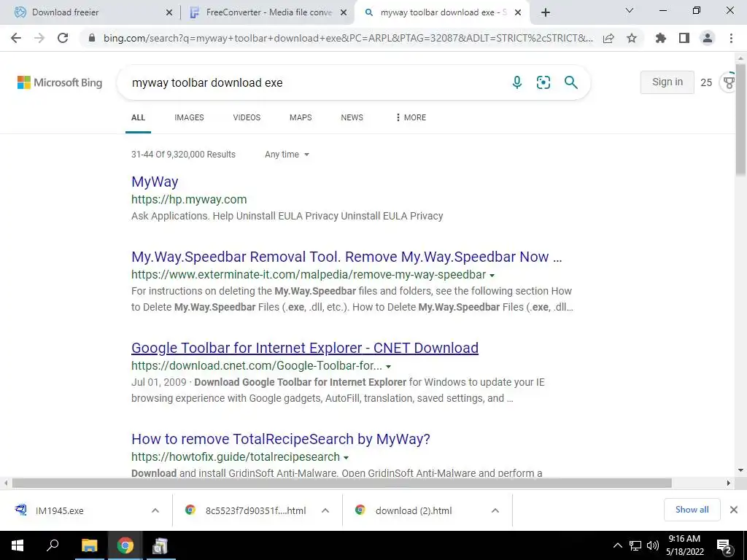Start a visual search with the camera icon
The width and height of the screenshot is (747, 560).
point(543,82)
